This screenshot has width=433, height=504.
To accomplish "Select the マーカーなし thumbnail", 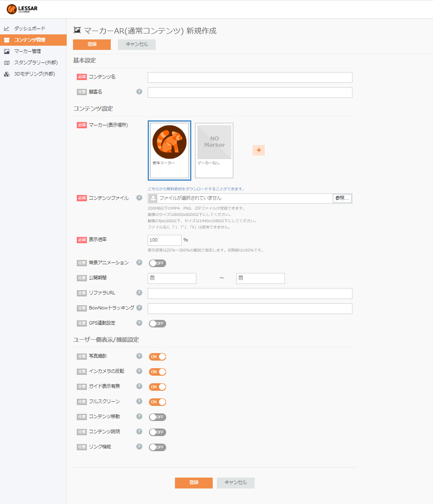I will tap(214, 150).
